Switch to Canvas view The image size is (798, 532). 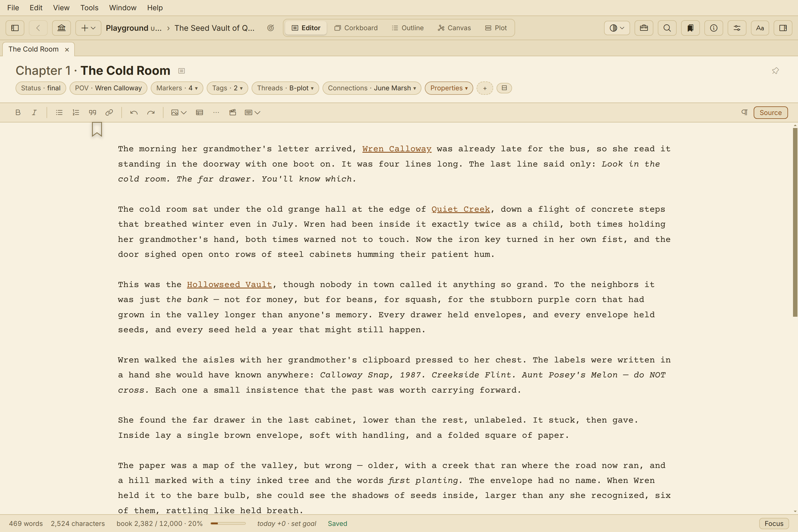[x=454, y=28]
